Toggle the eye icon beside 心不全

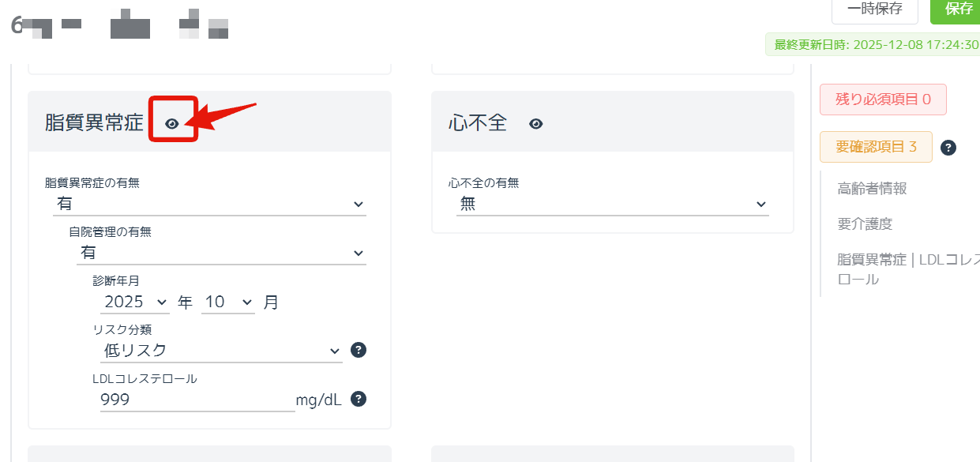[x=535, y=124]
